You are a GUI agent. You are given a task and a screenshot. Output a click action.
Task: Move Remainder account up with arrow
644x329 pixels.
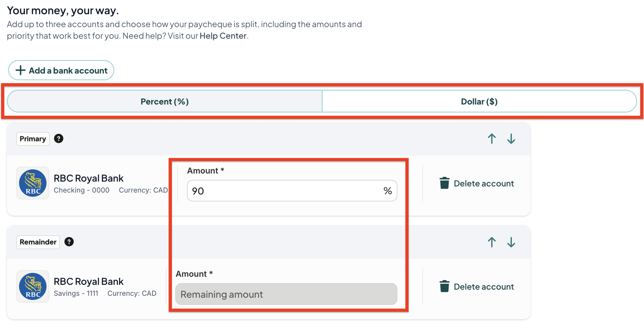tap(492, 242)
